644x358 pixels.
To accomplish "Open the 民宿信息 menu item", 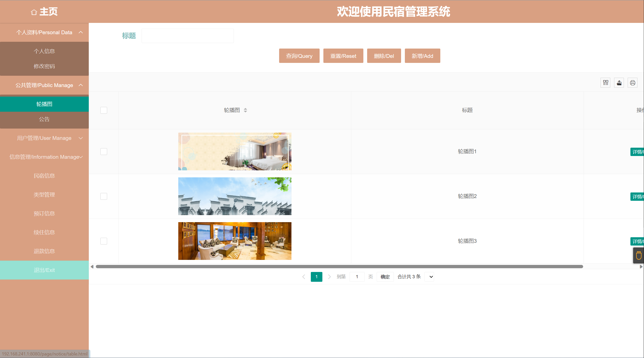I will (x=44, y=176).
